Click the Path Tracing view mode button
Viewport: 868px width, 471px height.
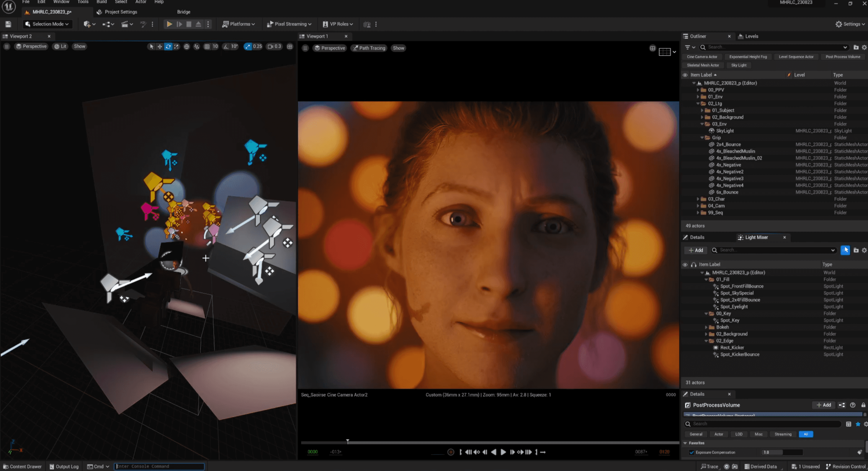tap(369, 48)
